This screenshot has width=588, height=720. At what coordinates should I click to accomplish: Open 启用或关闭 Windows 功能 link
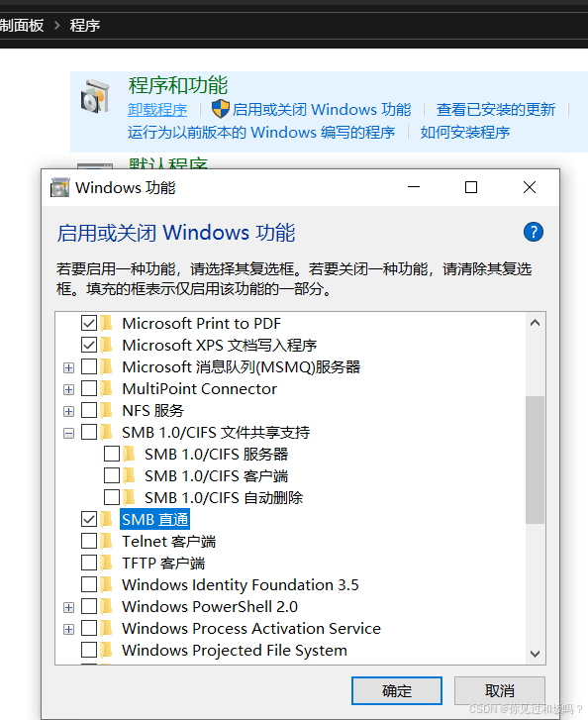322,110
